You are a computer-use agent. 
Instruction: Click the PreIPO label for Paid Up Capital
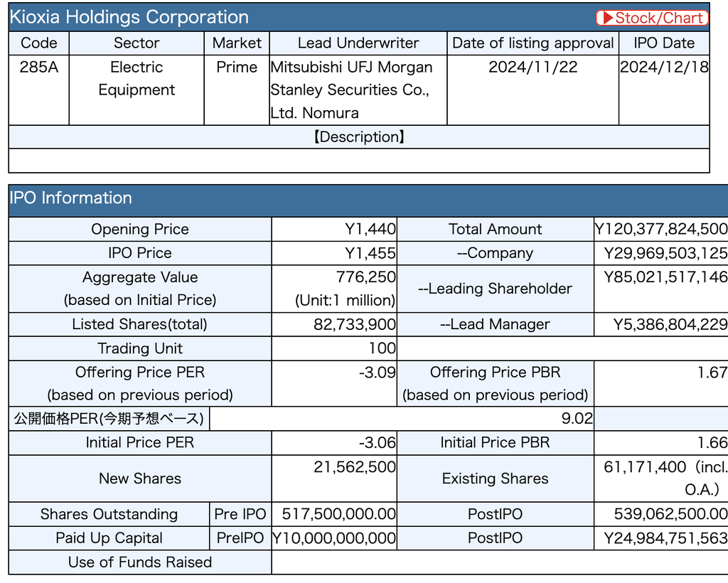[x=240, y=538]
